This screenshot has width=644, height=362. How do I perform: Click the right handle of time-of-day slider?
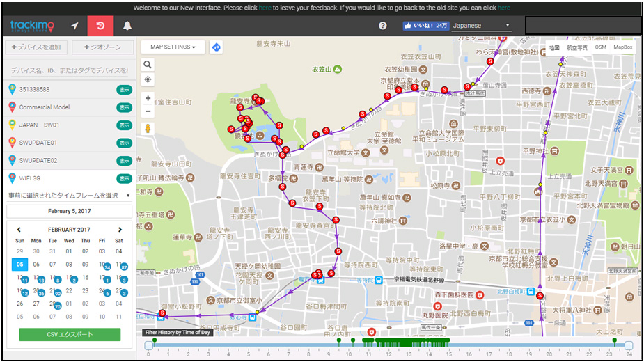pos(629,345)
